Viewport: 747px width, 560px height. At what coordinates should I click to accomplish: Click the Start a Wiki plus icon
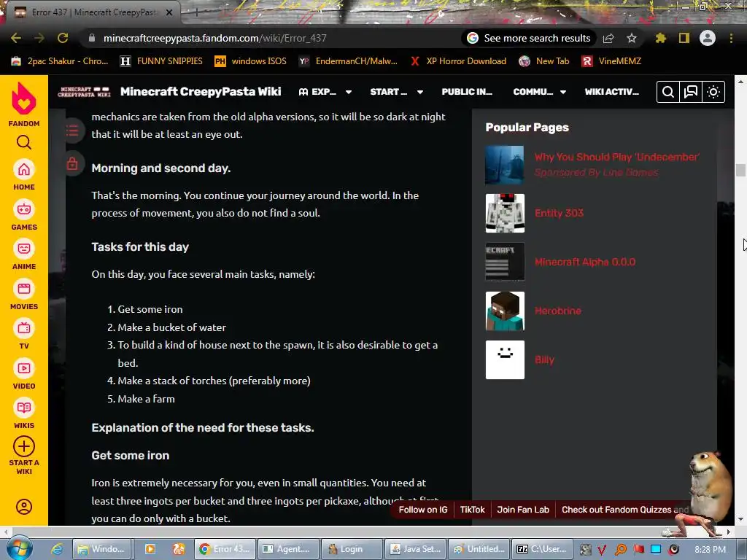coord(24,447)
